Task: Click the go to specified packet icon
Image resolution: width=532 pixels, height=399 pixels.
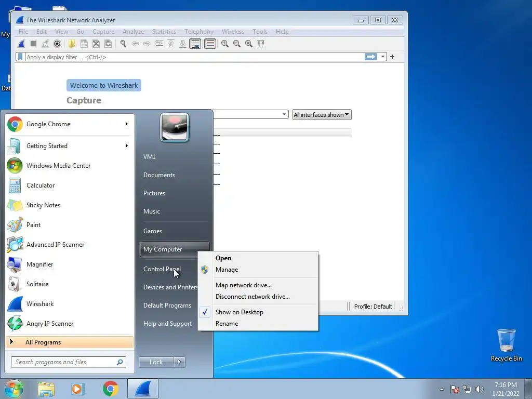Action: [x=159, y=44]
